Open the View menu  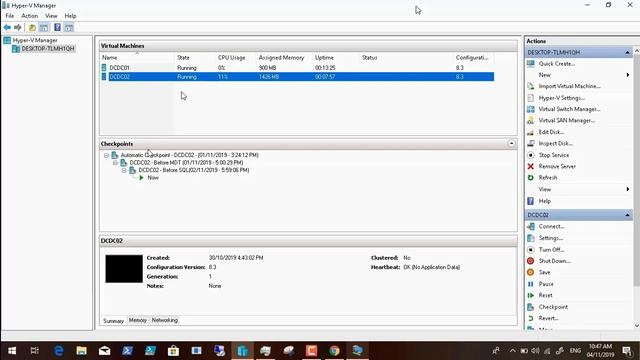[51, 16]
